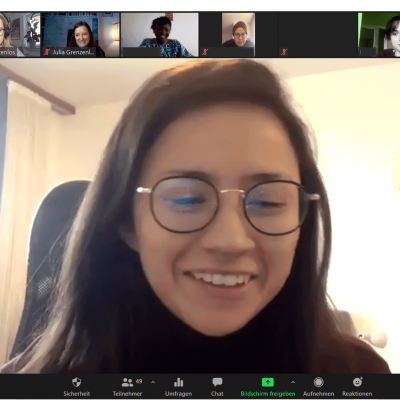Open the Umfragen polls icon

tap(179, 382)
